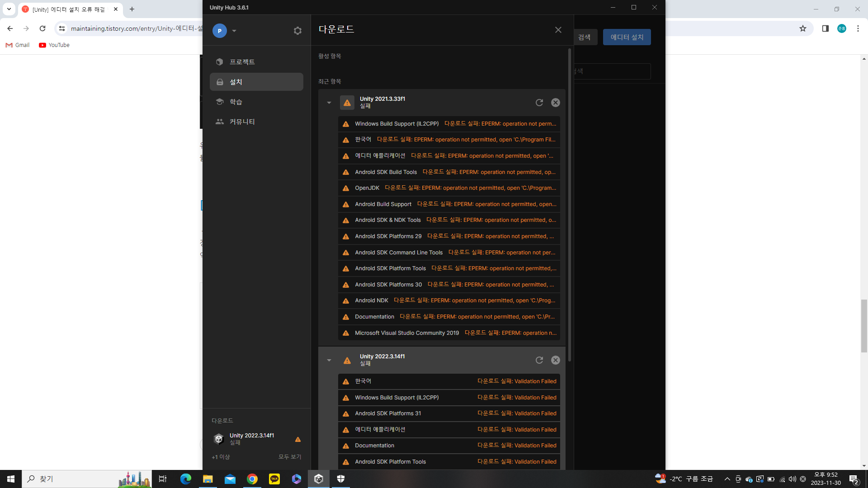Image resolution: width=868 pixels, height=488 pixels.
Task: Bookmark this page with the star icon
Action: click(x=803, y=28)
